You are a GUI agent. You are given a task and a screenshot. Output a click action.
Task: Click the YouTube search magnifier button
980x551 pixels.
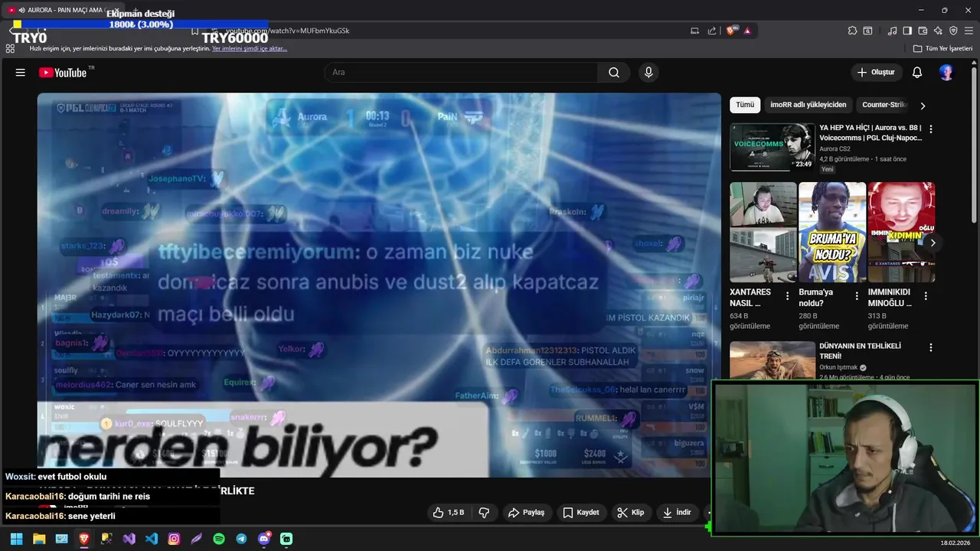coord(614,73)
